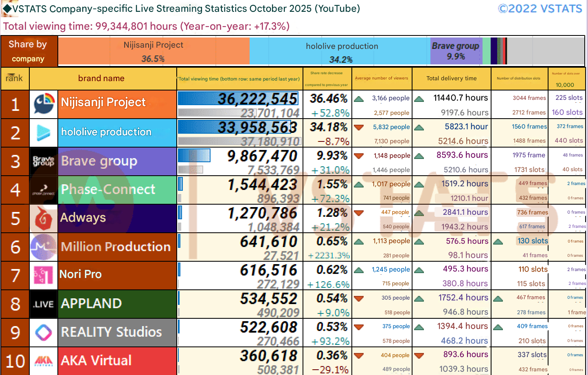Click the .LIVE logo beside APPLAND
Viewport: 588px width, 375px height.
click(x=44, y=304)
